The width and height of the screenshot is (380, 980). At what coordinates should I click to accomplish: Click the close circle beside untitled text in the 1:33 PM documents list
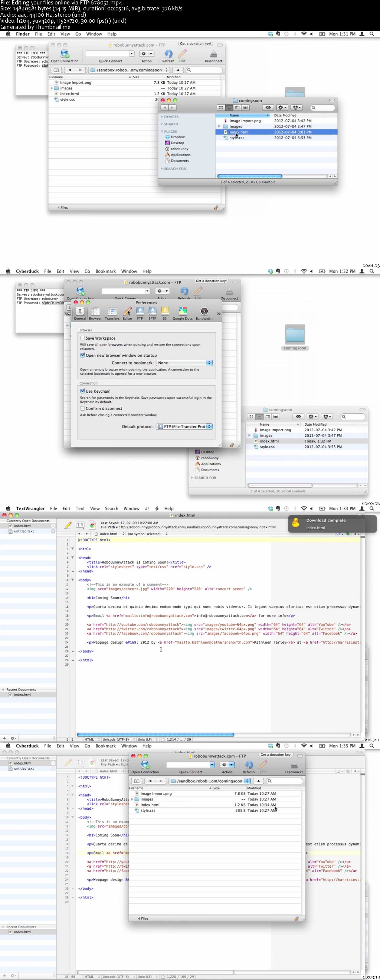(x=53, y=531)
